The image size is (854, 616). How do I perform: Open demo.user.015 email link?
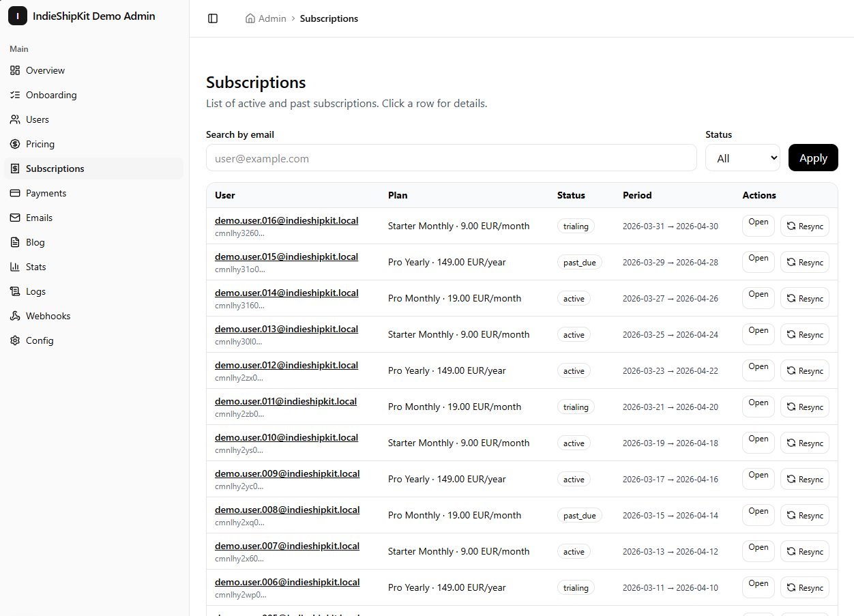click(286, 256)
